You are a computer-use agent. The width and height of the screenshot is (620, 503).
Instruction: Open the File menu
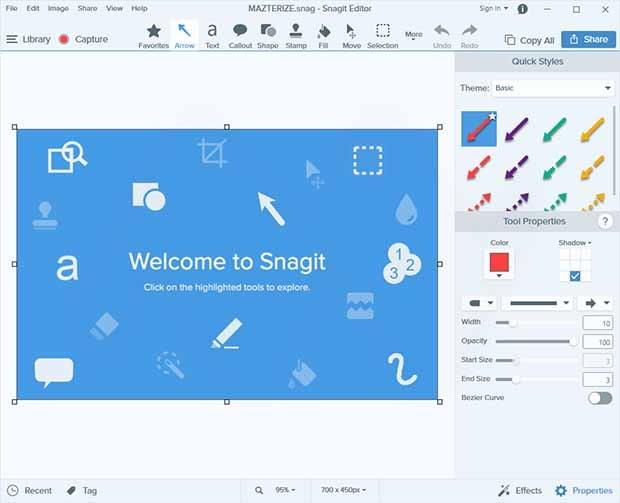tap(11, 8)
